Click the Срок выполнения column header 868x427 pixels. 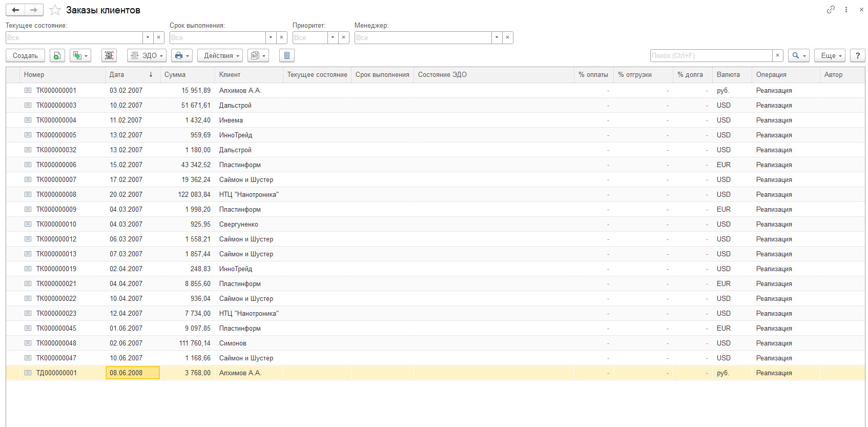coord(382,74)
